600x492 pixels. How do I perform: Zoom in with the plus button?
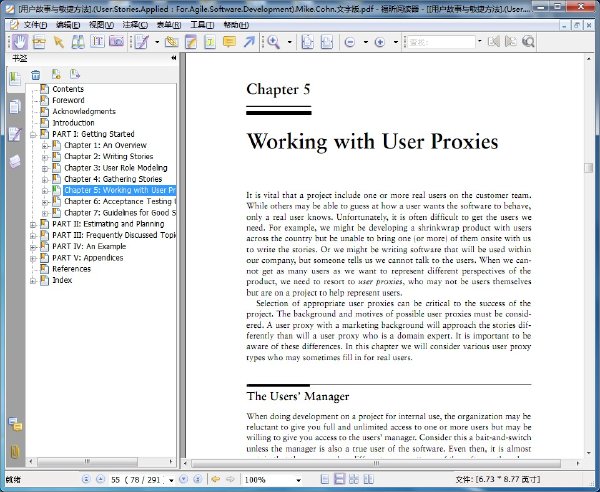380,42
